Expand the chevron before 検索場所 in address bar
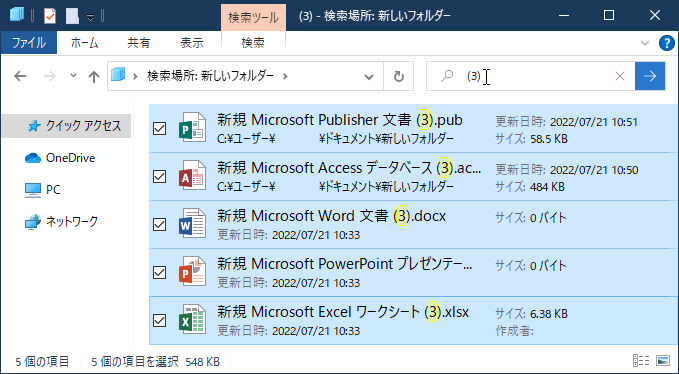 (136, 77)
